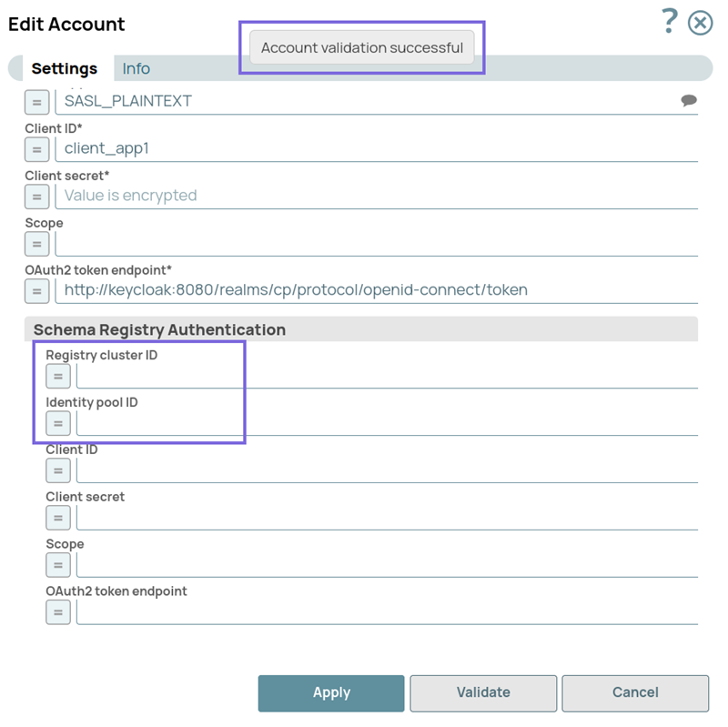Click the substitution icon beside the registry Client secret
Screen dimensions: 728x727
(56, 518)
